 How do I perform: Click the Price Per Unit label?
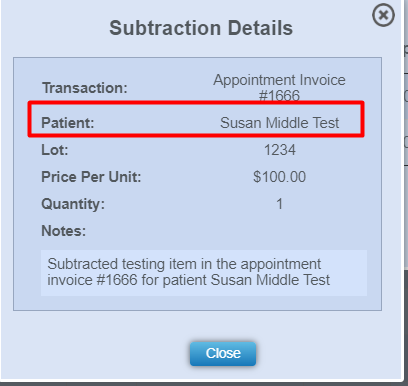tap(91, 177)
